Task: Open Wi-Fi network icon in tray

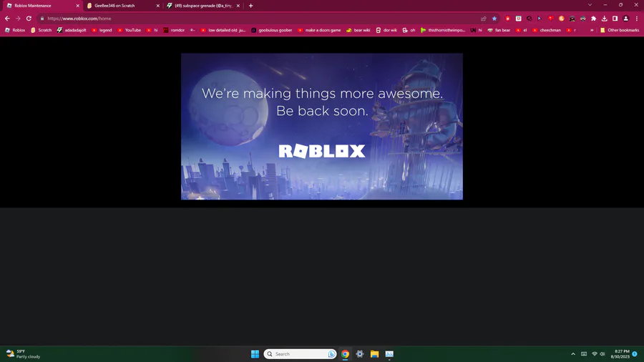Action: point(595,354)
